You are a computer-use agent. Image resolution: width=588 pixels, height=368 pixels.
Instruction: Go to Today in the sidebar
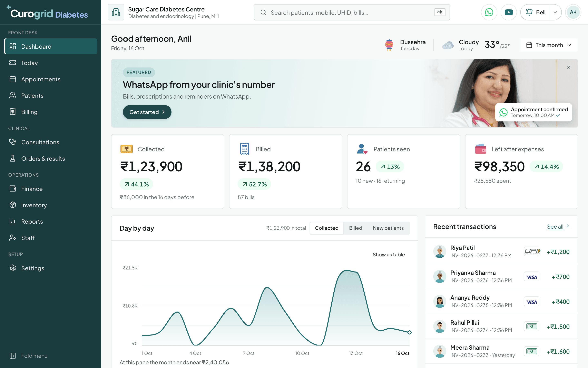coord(51,63)
